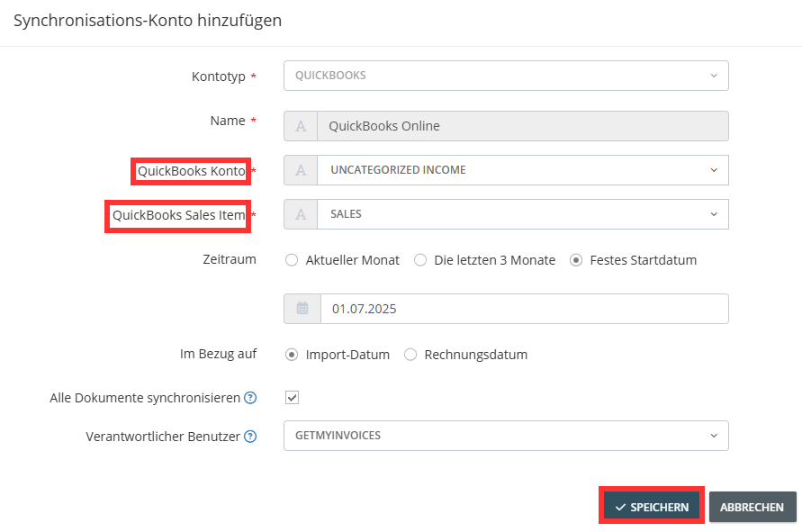Click the Zeitraum label
This screenshot has width=802, height=532.
pyautogui.click(x=230, y=259)
